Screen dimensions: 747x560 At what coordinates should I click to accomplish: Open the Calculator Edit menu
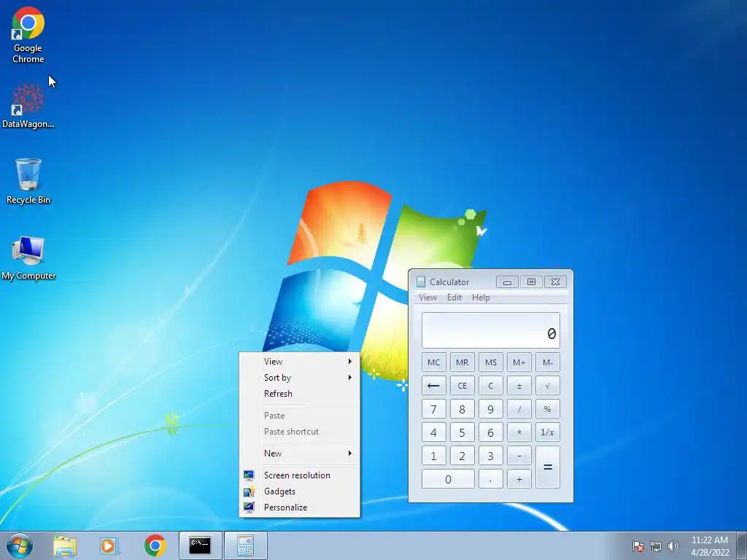(x=454, y=297)
